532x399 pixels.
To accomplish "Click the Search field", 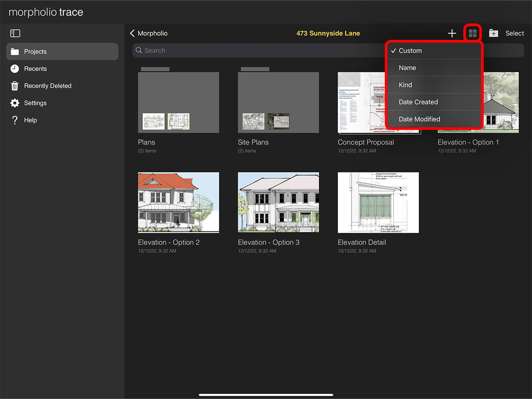I will pyautogui.click(x=257, y=51).
